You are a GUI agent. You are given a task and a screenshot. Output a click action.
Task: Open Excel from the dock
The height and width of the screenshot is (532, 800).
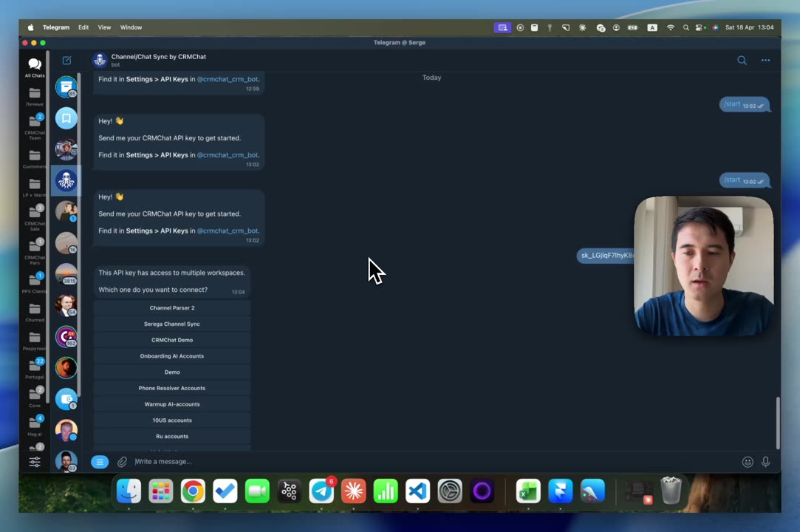click(528, 491)
